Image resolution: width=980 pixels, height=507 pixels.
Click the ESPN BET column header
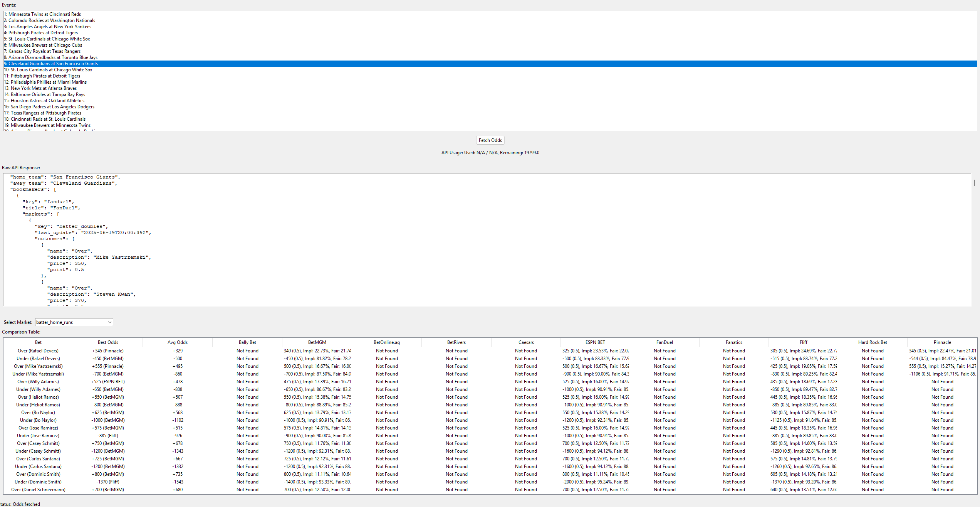(595, 342)
